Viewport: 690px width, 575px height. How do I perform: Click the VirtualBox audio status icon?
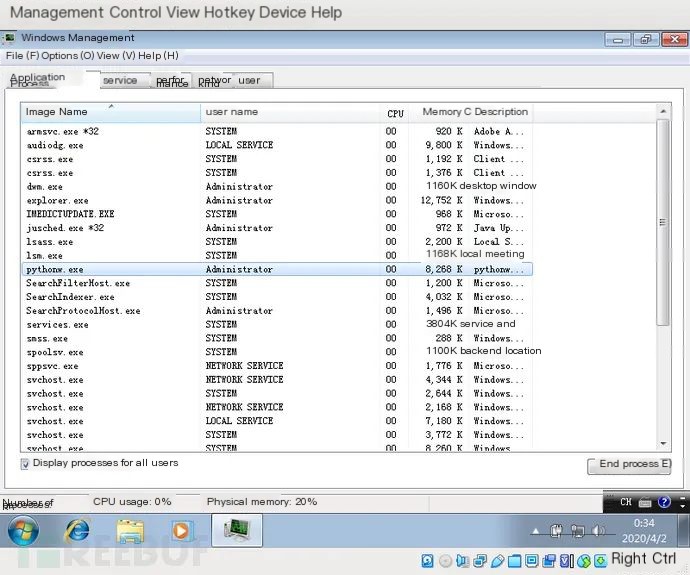coord(462,560)
